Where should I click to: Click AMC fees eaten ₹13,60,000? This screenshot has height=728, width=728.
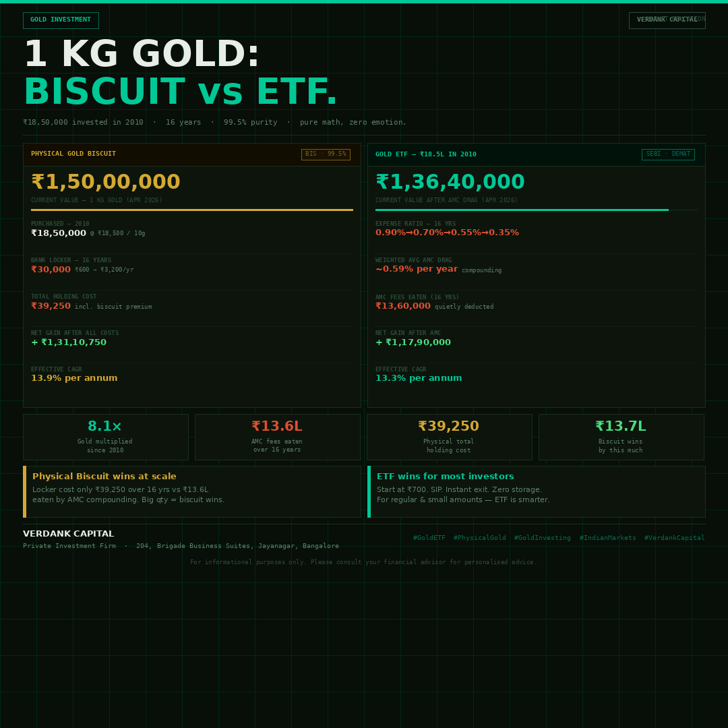403,306
